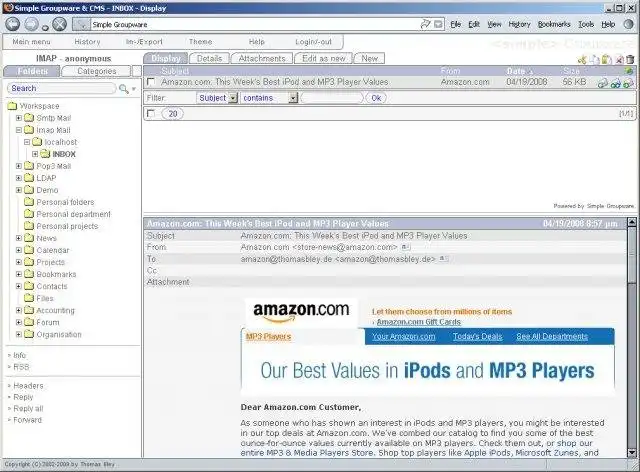Image resolution: width=640 pixels, height=472 pixels.
Task: Click the Forward link in sidebar
Action: (27, 420)
